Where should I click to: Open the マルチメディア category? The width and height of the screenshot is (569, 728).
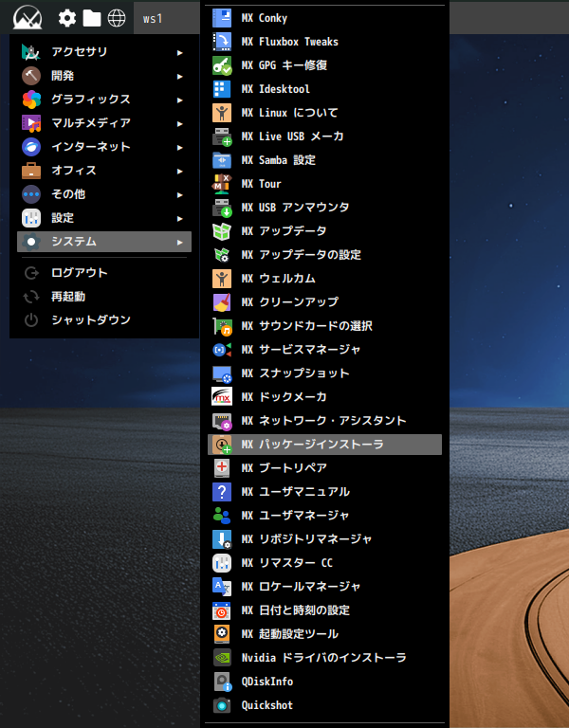104,123
